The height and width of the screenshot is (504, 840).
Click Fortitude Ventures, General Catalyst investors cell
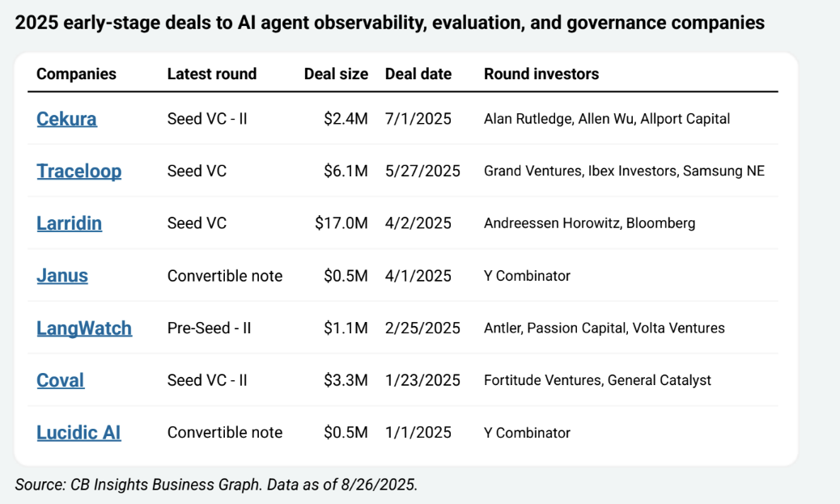pos(597,380)
